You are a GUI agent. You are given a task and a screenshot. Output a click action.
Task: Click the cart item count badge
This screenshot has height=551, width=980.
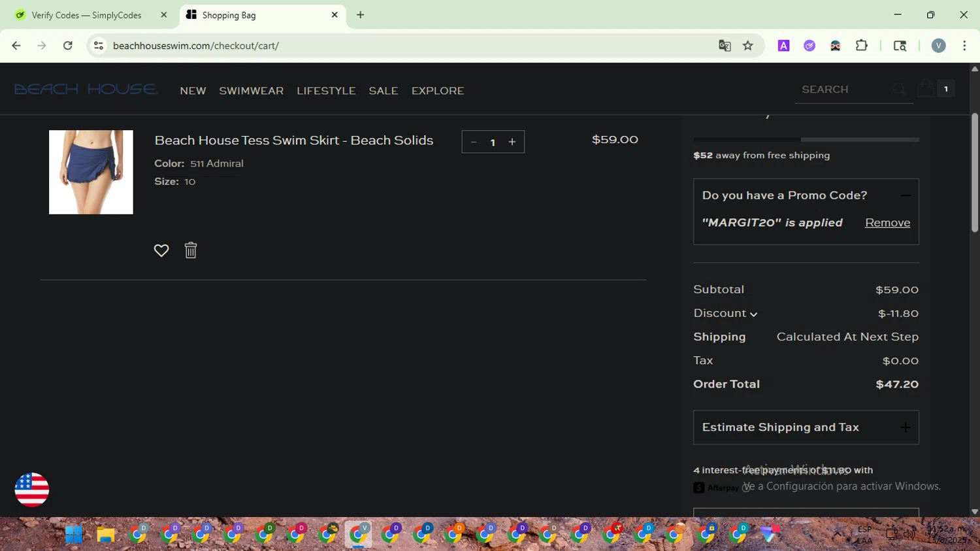click(x=945, y=89)
